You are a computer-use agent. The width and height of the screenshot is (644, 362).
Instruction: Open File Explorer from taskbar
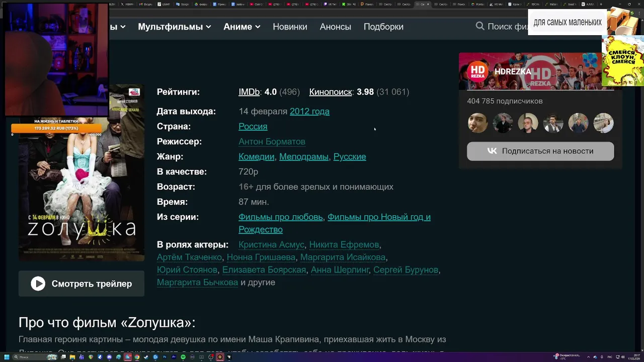(x=72, y=357)
